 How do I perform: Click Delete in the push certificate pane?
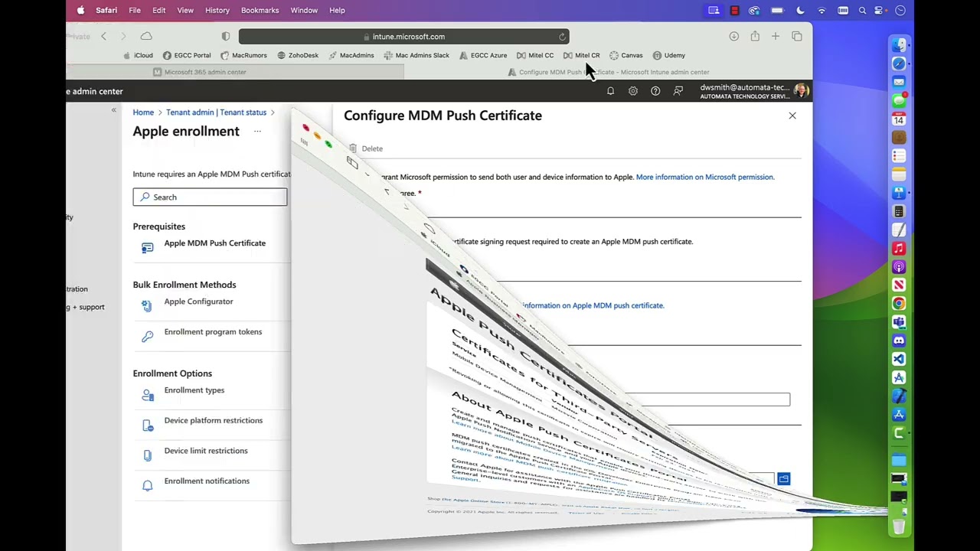pos(366,148)
